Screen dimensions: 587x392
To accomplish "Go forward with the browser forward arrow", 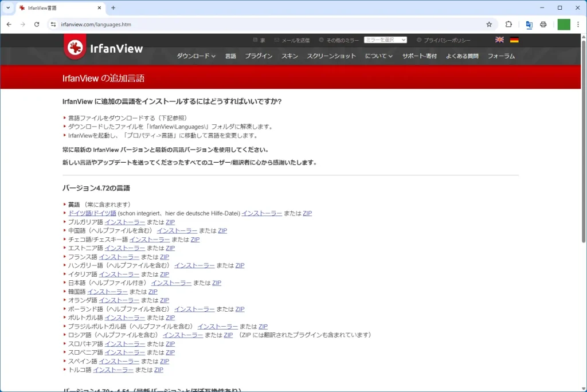I will point(23,24).
